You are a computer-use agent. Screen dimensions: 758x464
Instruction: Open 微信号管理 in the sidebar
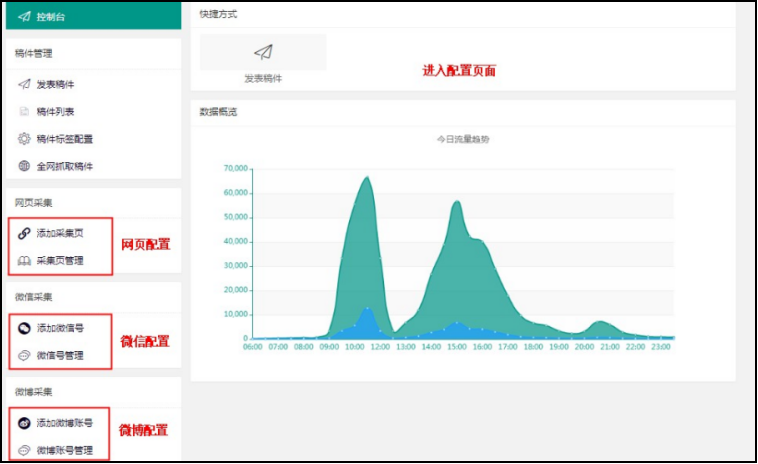pos(60,356)
